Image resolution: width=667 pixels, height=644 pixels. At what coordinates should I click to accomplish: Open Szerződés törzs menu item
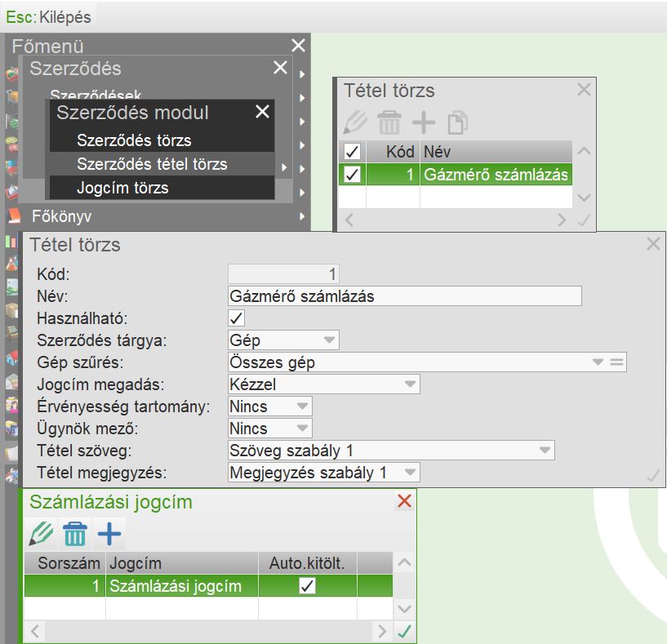(162, 140)
